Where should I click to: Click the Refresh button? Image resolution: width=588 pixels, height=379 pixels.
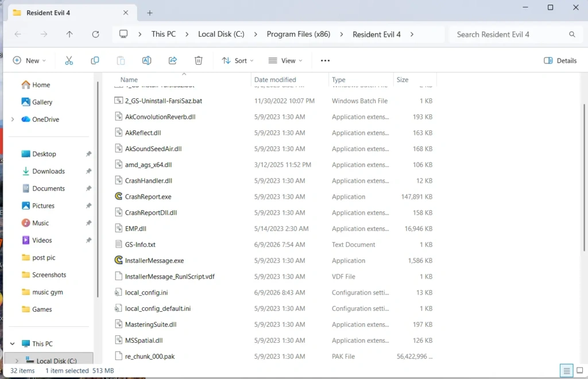(96, 34)
